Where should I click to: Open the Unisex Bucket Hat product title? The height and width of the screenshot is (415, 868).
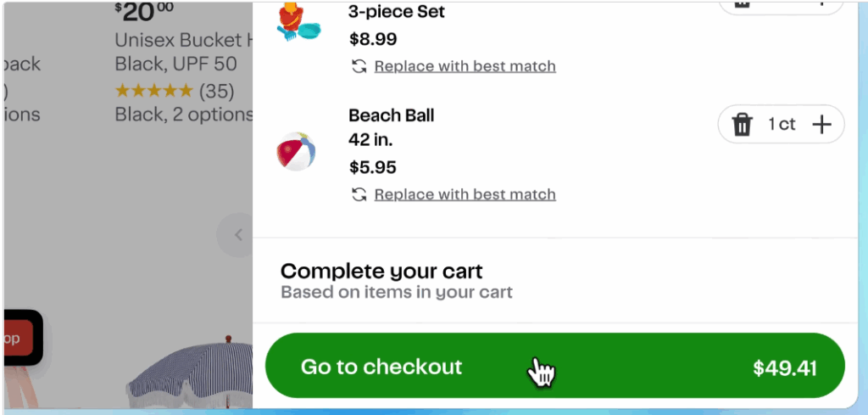183,40
